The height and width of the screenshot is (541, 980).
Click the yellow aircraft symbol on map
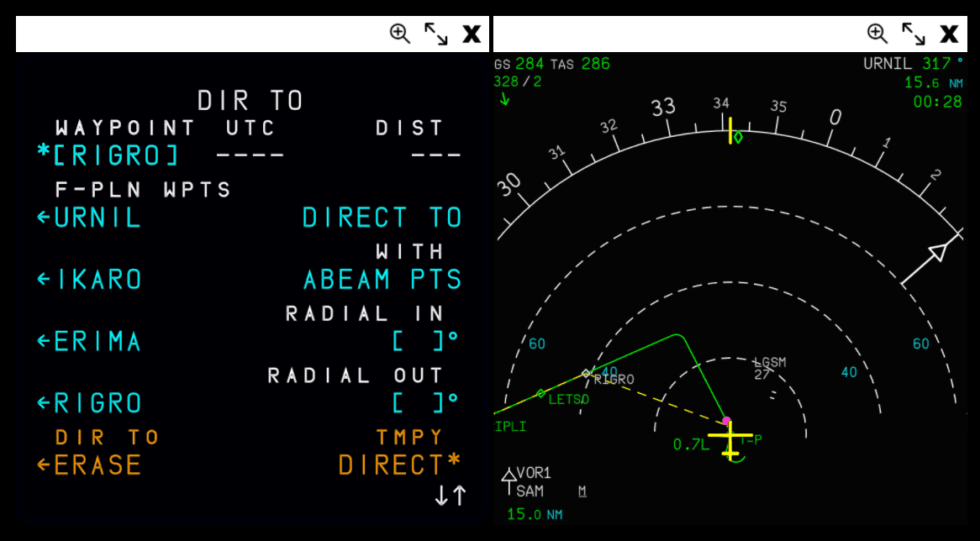pyautogui.click(x=730, y=439)
